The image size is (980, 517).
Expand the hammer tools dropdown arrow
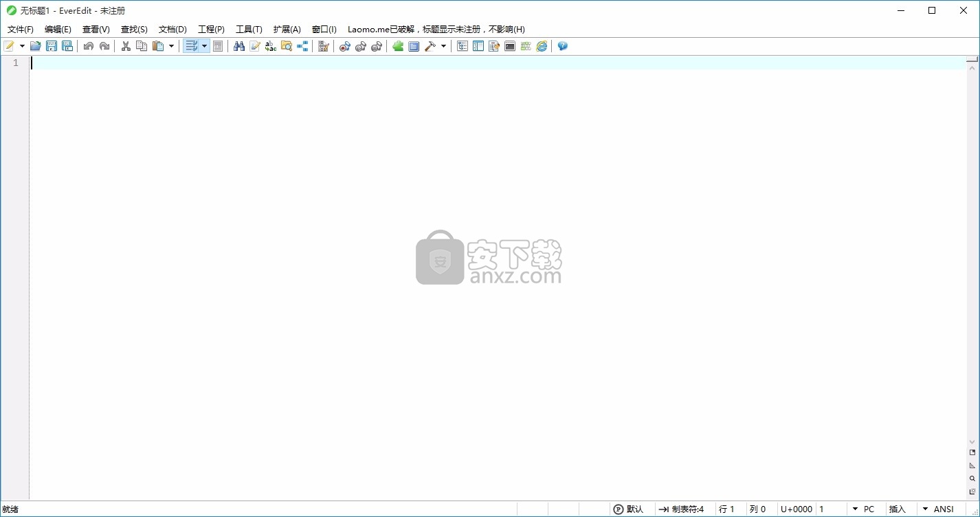[443, 46]
